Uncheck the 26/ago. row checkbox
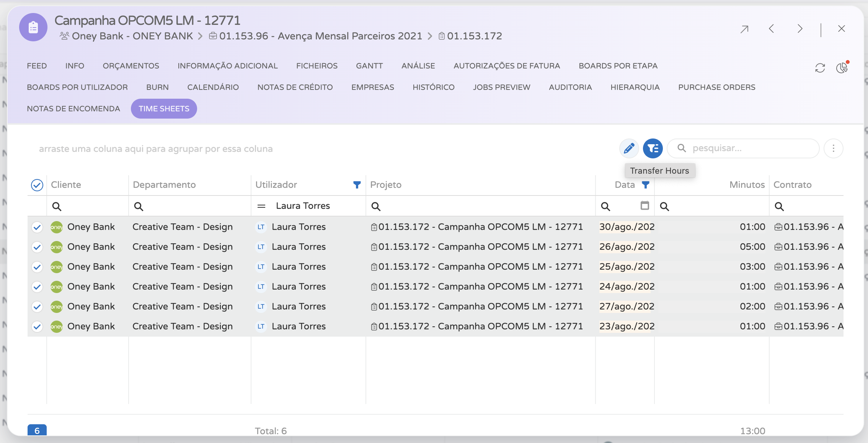Viewport: 868px width, 443px height. (37, 247)
